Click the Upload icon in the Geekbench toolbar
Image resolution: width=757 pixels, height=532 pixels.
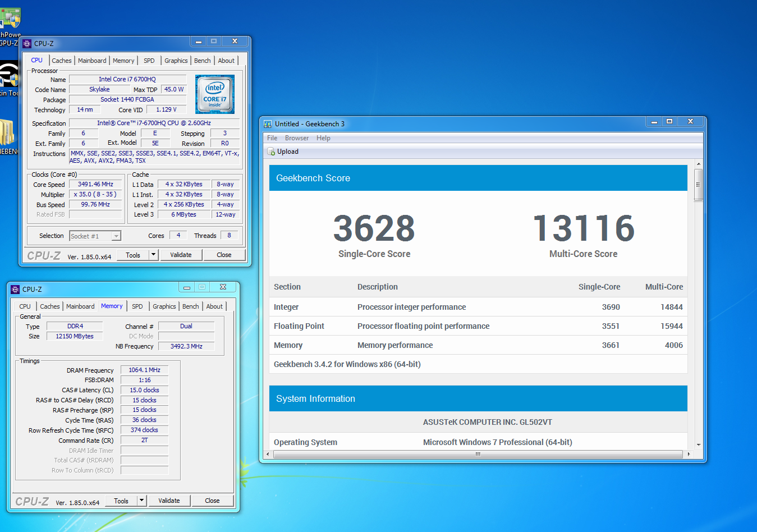[x=271, y=152]
